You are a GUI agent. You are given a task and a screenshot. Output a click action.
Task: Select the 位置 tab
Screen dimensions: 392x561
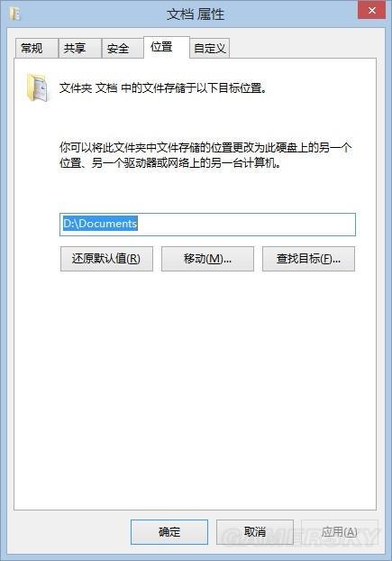(x=167, y=47)
